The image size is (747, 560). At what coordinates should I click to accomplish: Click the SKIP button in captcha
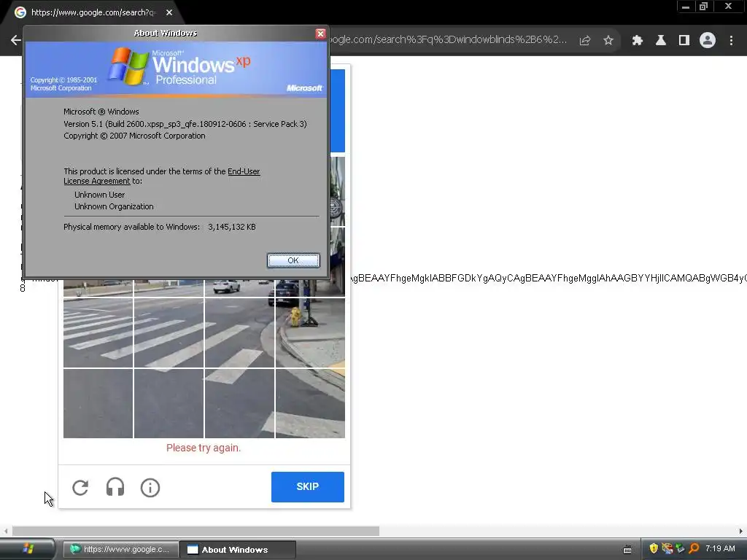[x=307, y=486]
